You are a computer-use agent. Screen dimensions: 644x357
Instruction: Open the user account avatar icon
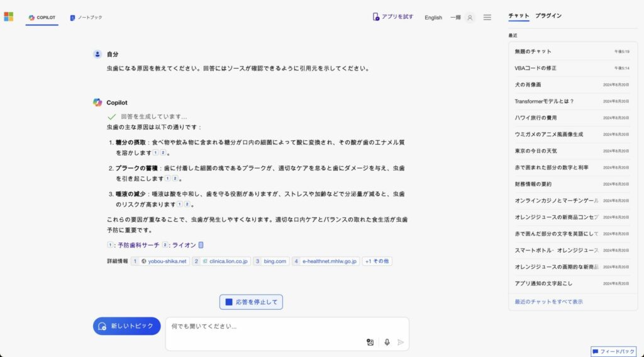coord(470,18)
